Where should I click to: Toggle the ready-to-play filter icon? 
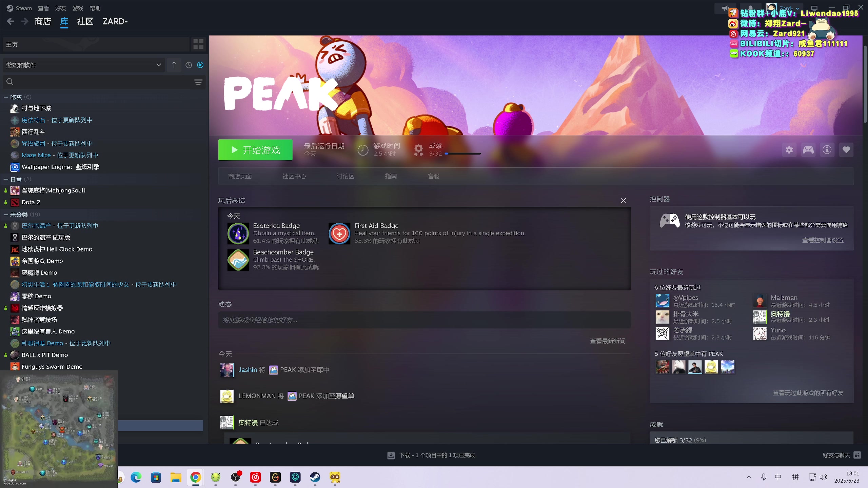click(x=200, y=65)
